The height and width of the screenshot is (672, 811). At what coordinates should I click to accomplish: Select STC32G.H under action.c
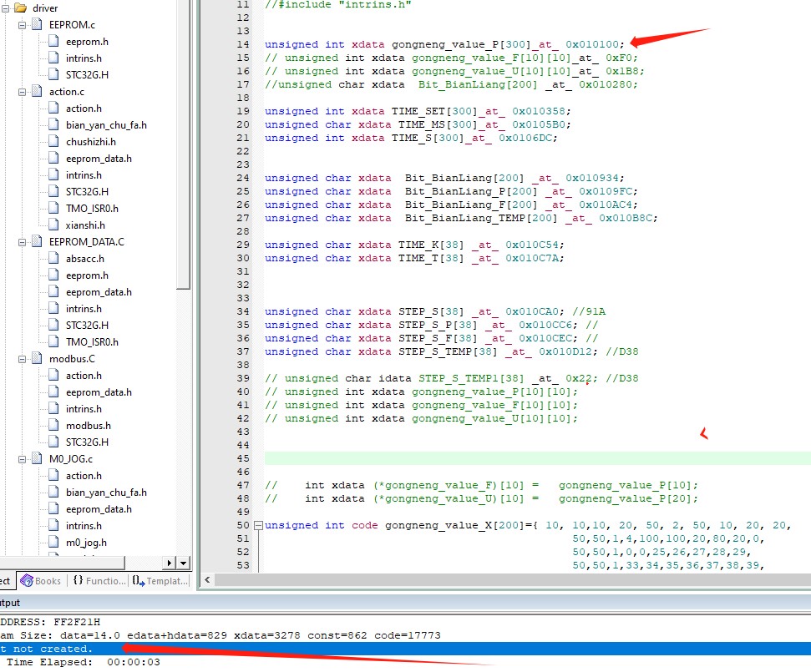point(87,192)
